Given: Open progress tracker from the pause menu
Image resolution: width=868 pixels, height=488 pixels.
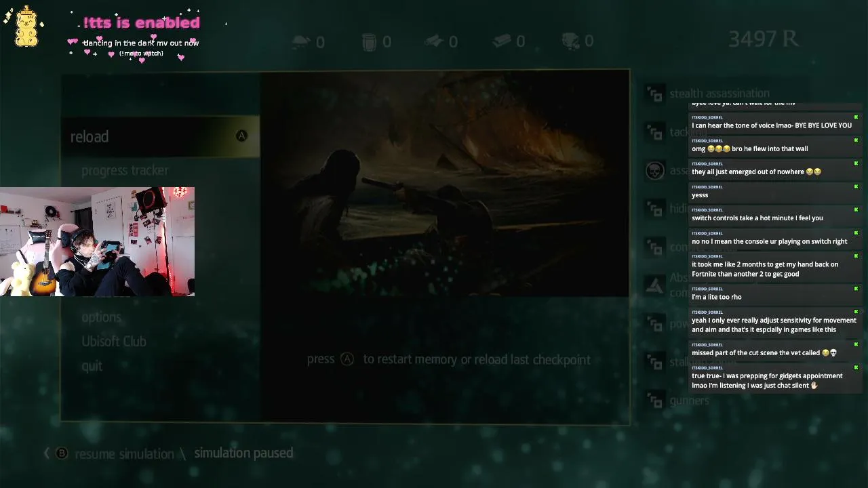Looking at the screenshot, I should point(125,171).
